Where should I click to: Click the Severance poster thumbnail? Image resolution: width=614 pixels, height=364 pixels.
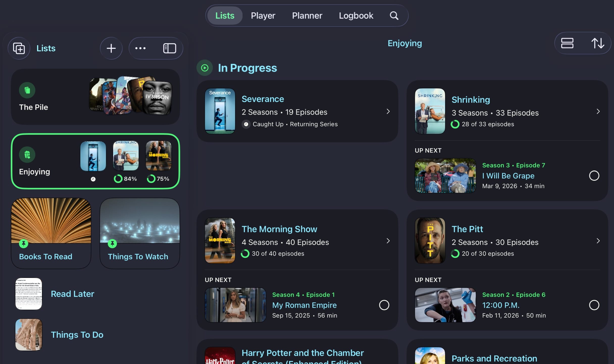[220, 111]
